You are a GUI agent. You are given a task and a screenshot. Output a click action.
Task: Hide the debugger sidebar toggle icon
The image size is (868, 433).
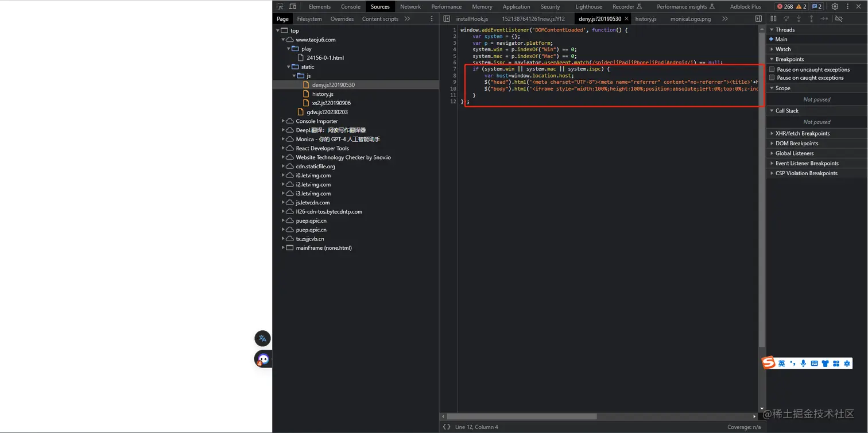758,19
